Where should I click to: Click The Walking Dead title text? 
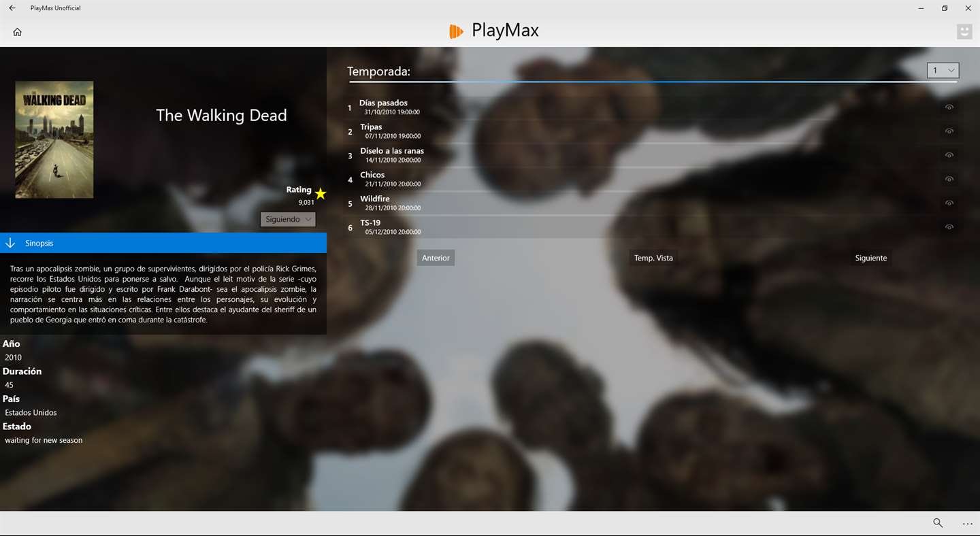pyautogui.click(x=221, y=115)
